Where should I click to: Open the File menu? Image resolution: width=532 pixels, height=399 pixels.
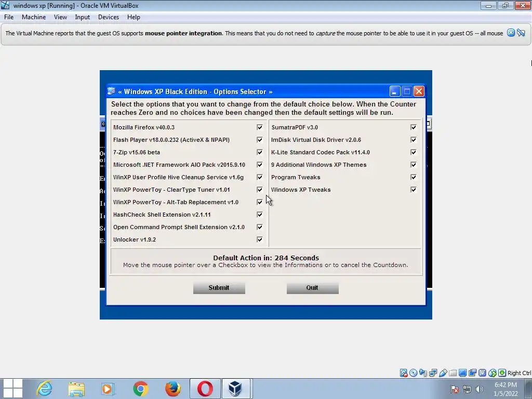click(x=9, y=17)
